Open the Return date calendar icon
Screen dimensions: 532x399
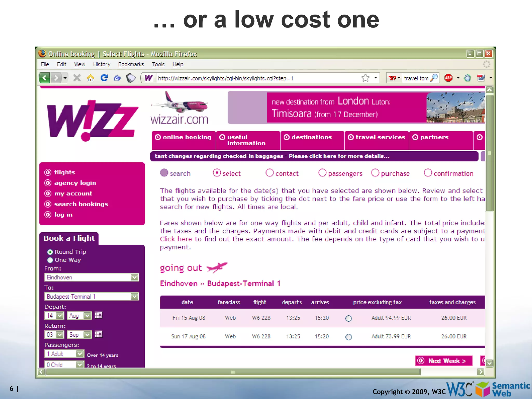coord(98,334)
